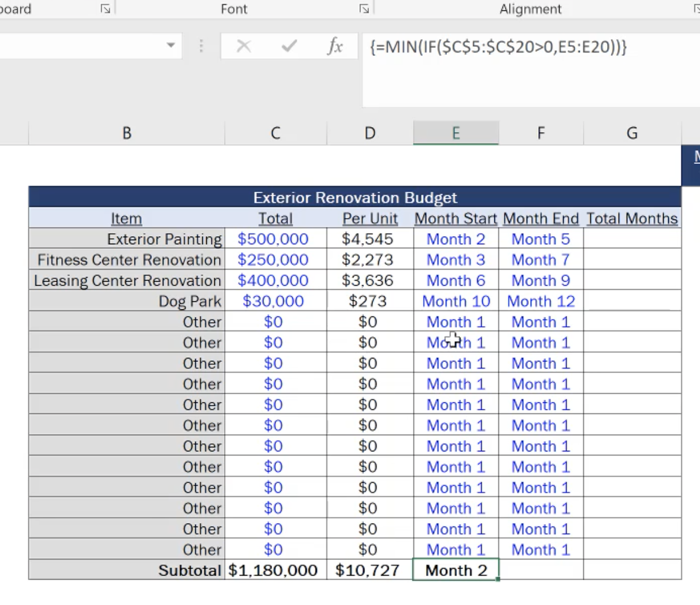This screenshot has width=700, height=605.
Task: Open Font settings dialog launcher
Action: pyautogui.click(x=364, y=9)
